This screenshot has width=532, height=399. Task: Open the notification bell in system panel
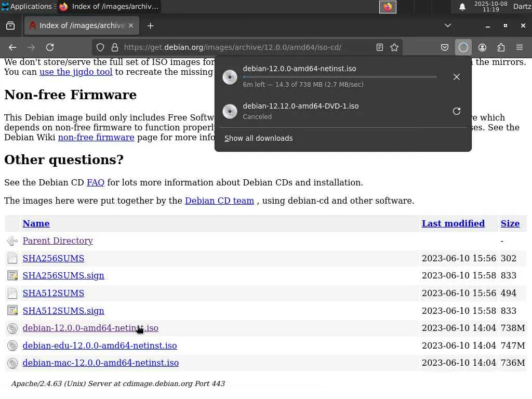coord(462,7)
